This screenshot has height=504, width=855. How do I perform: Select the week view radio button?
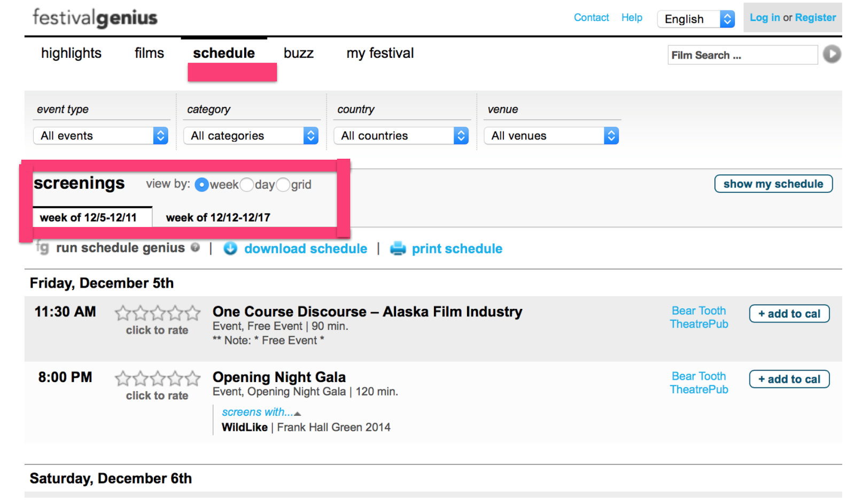pos(202,185)
